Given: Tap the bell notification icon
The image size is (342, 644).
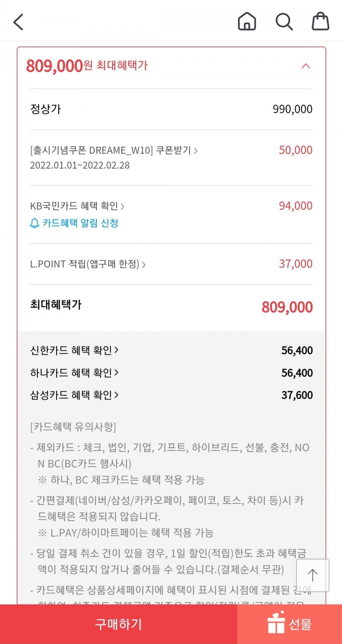Looking at the screenshot, I should pos(35,223).
